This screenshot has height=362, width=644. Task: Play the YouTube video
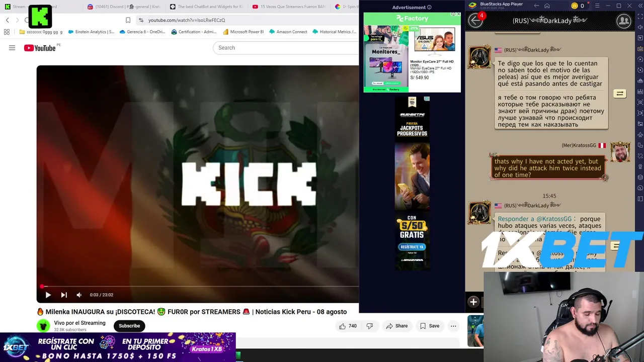click(48, 295)
